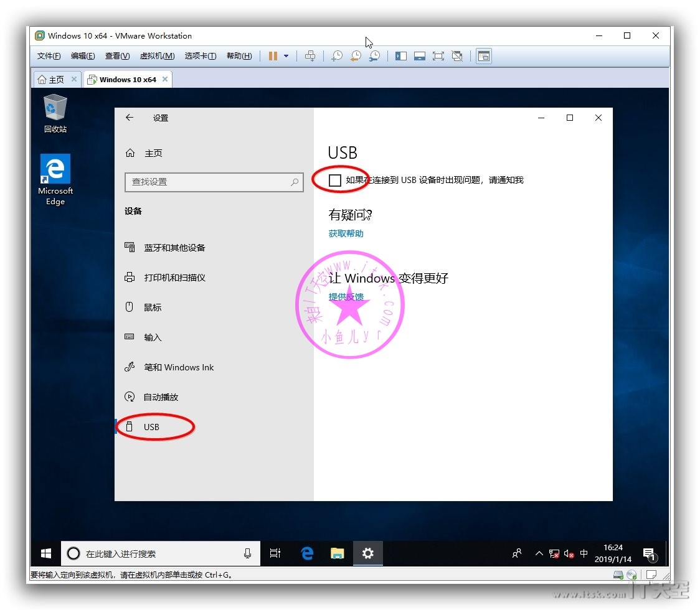Viewport: 700px width, 610px height.
Task: Click the Unity mode toolbar icon
Action: 457,56
